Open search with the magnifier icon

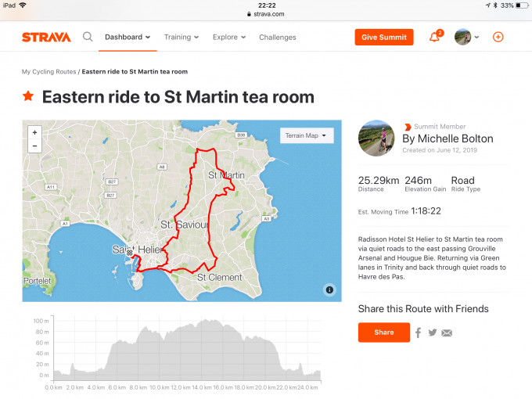coord(88,37)
